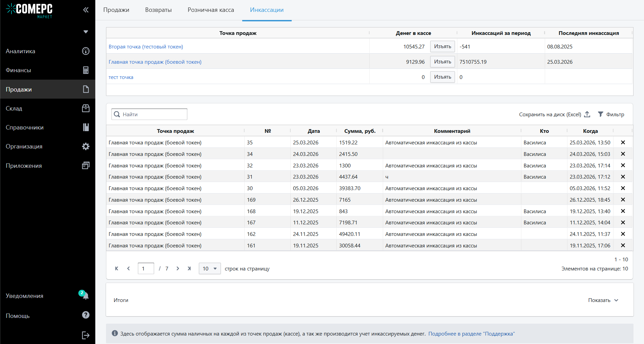Open Finance via the calculator icon
The image size is (644, 344).
pos(86,70)
